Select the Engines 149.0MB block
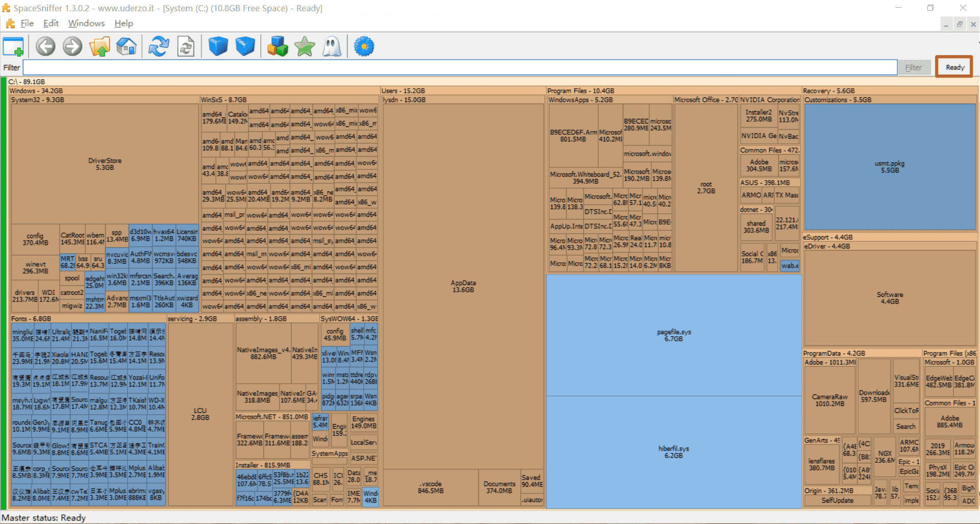This screenshot has width=980, height=524. 363,422
